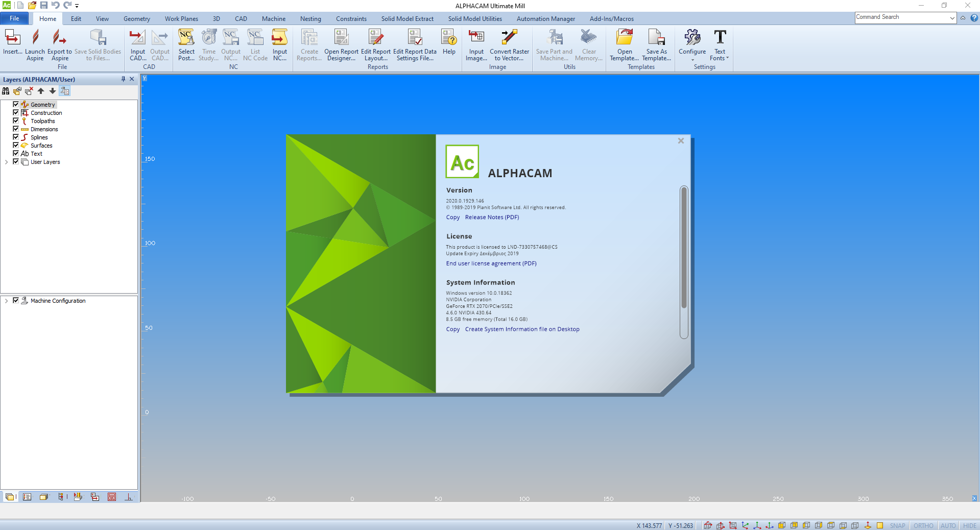The height and width of the screenshot is (530, 980).
Task: Open End user license agreement (PDF)
Action: point(491,263)
